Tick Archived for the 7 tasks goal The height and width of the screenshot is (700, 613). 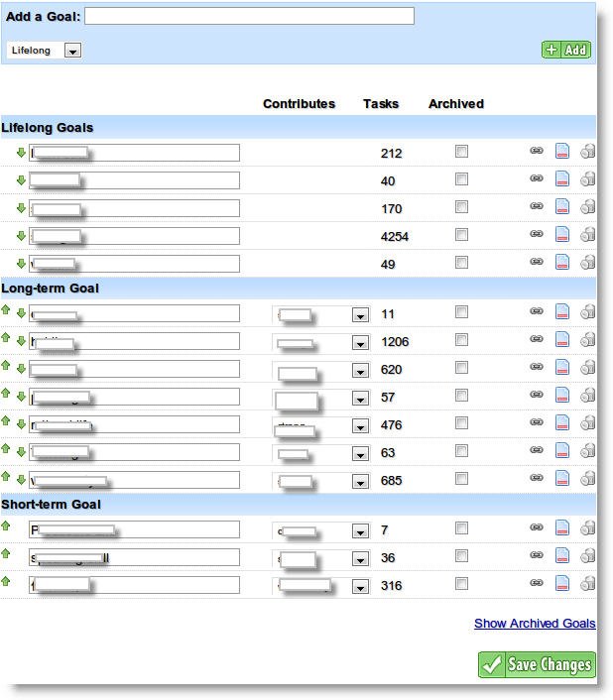[461, 528]
